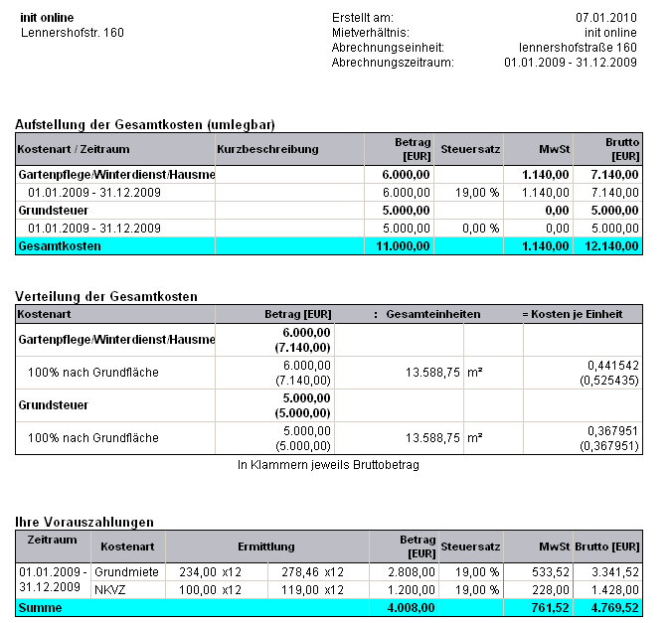Select the NKVZ amount '1.200,00'
Image resolution: width=672 pixels, height=623 pixels.
tap(412, 590)
